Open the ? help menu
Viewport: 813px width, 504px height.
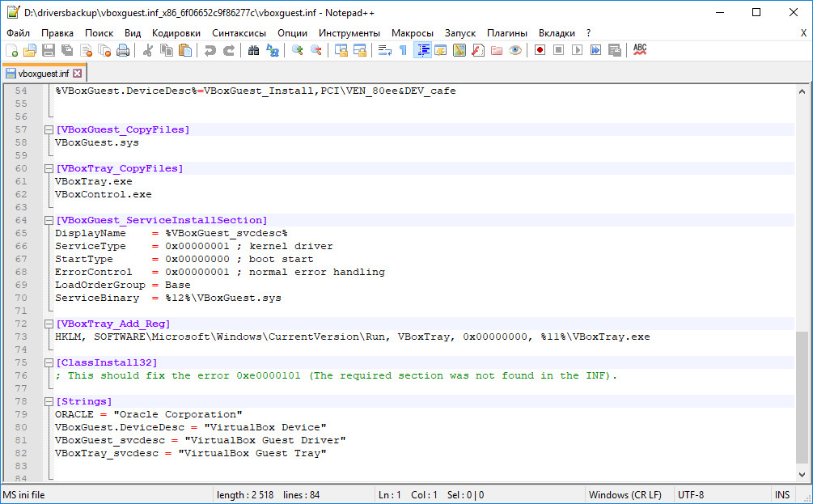tap(588, 33)
